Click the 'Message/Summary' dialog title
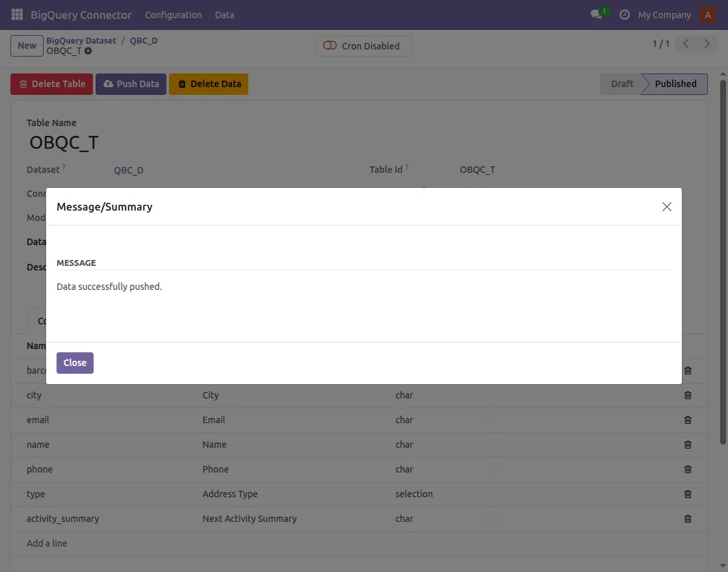Screen dimensions: 728x572 [105, 207]
